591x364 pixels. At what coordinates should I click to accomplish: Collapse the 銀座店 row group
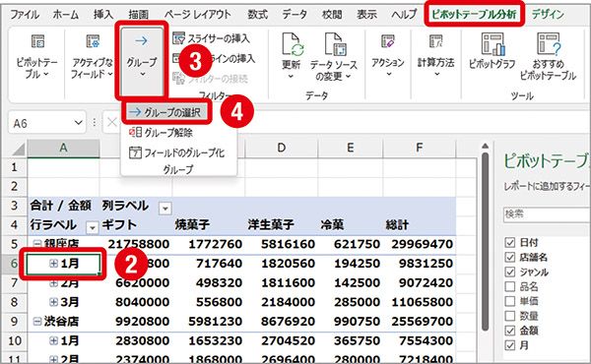click(36, 244)
